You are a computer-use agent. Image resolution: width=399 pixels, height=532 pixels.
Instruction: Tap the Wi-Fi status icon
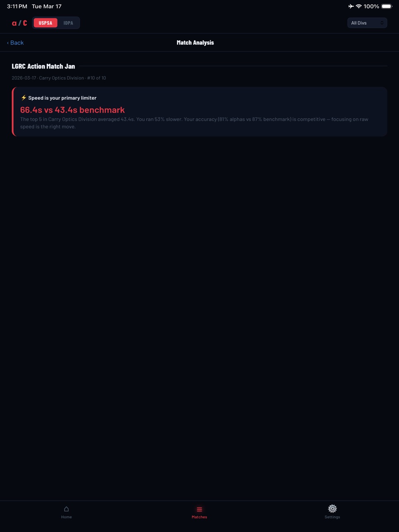tap(359, 6)
